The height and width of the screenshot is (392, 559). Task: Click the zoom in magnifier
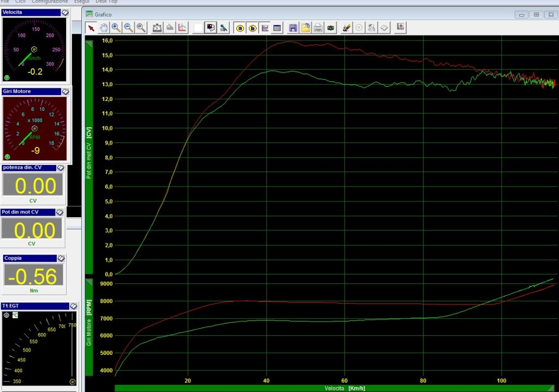[x=116, y=28]
